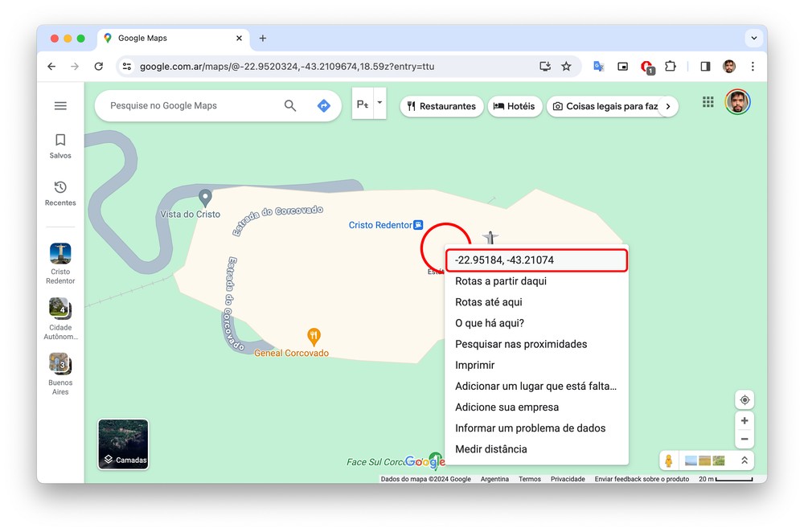
Task: Open Salvos saved places
Action: pyautogui.click(x=60, y=145)
